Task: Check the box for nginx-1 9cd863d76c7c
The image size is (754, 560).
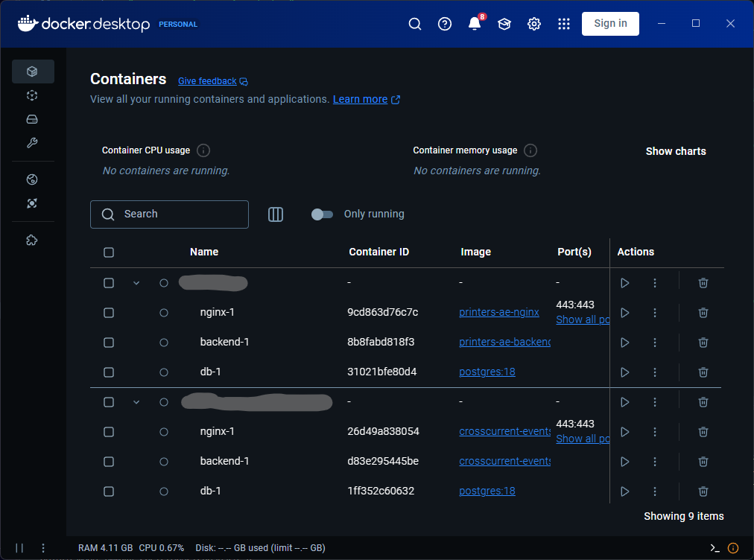Action: pos(109,313)
